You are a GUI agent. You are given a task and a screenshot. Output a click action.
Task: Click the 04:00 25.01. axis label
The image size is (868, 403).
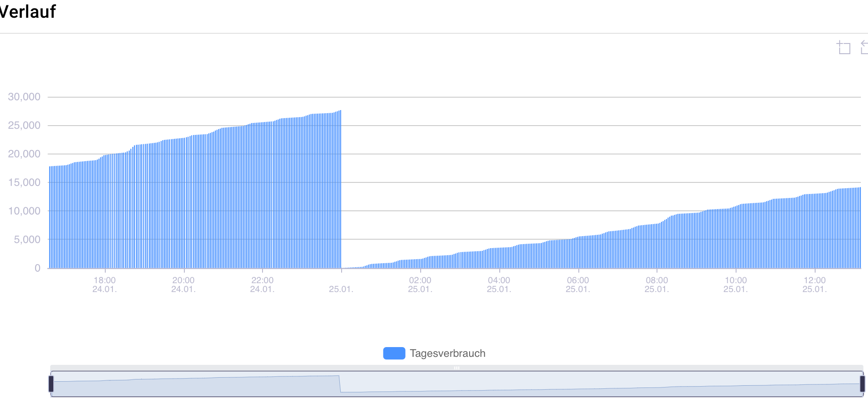click(499, 284)
